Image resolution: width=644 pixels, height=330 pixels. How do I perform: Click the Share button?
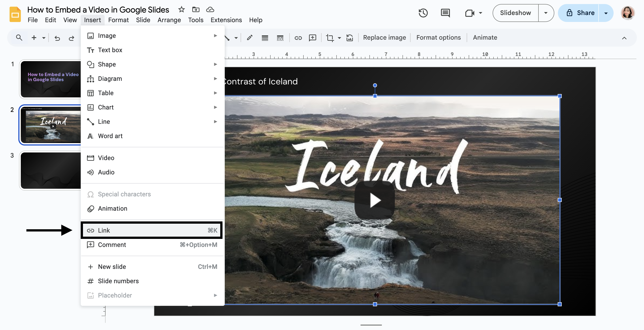pyautogui.click(x=578, y=13)
